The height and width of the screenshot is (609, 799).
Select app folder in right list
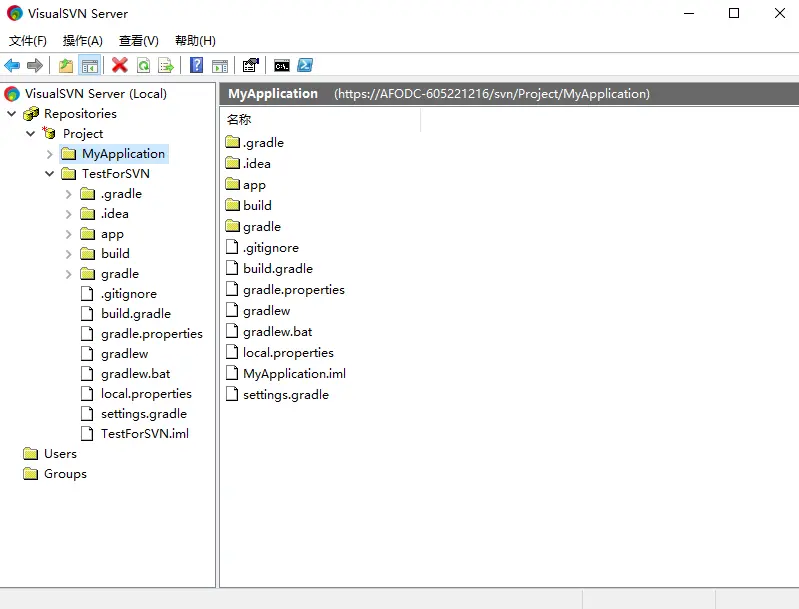pyautogui.click(x=254, y=184)
